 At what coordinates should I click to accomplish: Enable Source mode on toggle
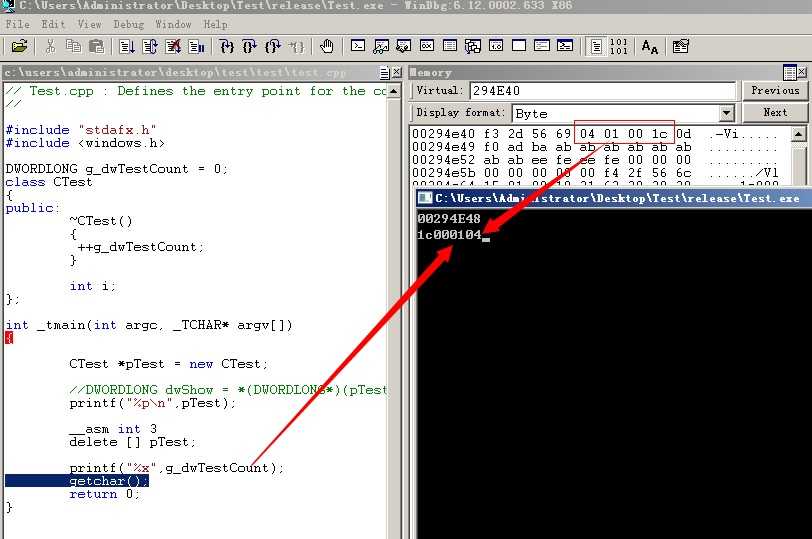coord(596,47)
